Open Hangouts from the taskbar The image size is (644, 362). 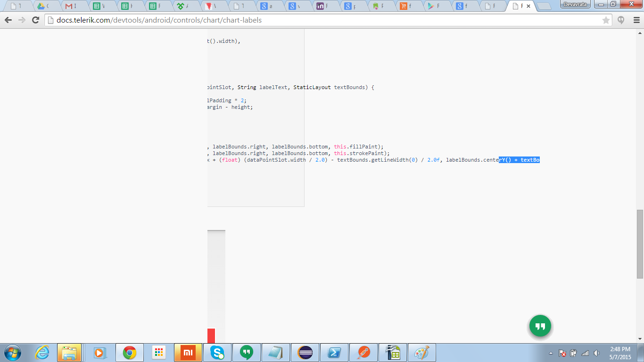(246, 353)
